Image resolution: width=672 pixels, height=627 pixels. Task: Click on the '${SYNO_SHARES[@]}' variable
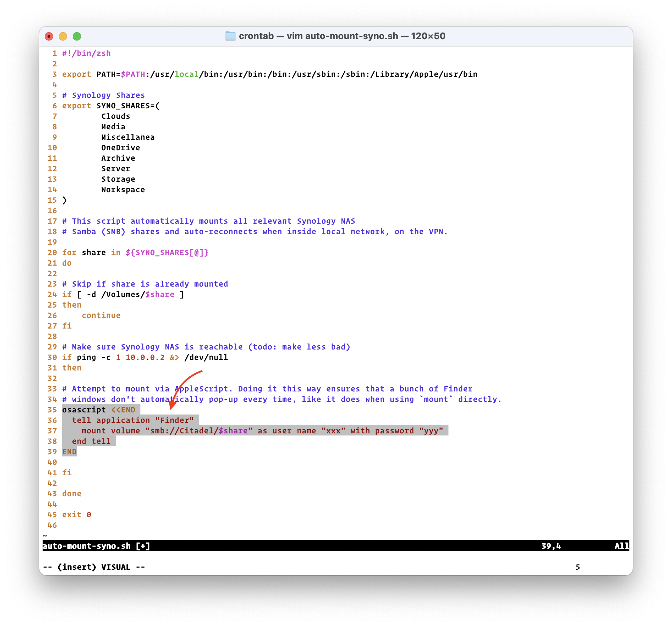(x=167, y=252)
